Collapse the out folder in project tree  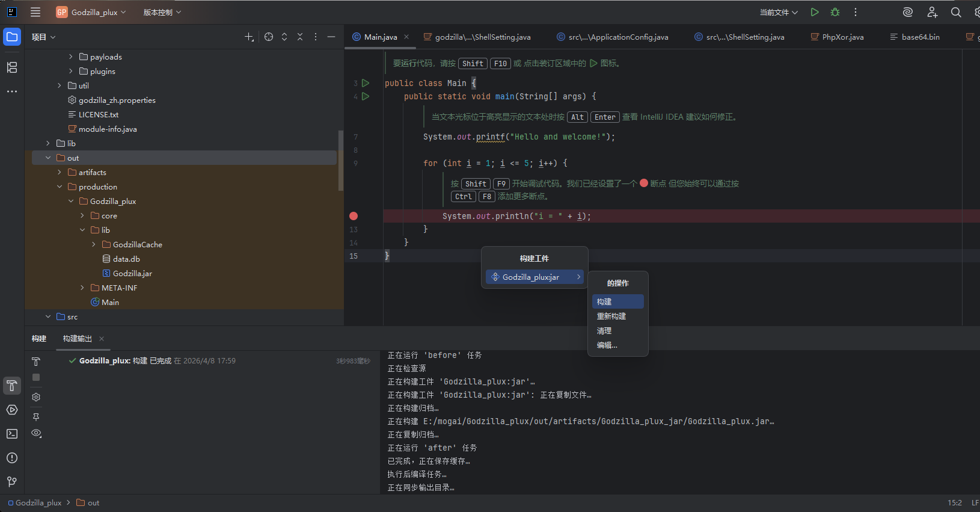tap(48, 158)
